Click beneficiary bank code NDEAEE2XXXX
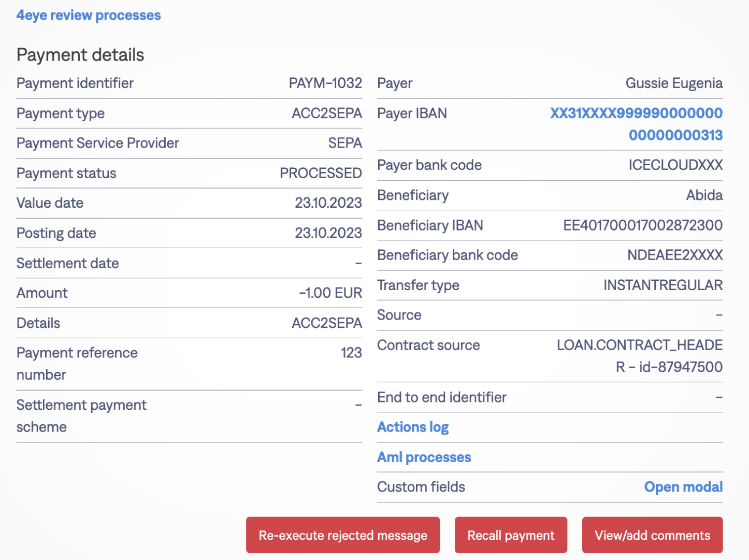 674,255
